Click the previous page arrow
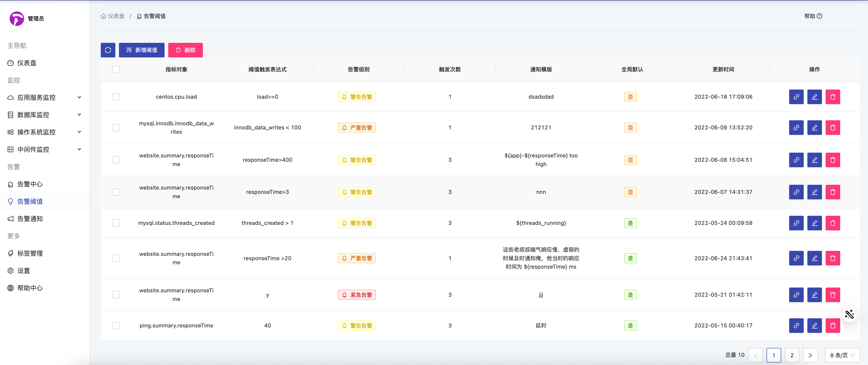This screenshot has width=868, height=365. pos(755,355)
